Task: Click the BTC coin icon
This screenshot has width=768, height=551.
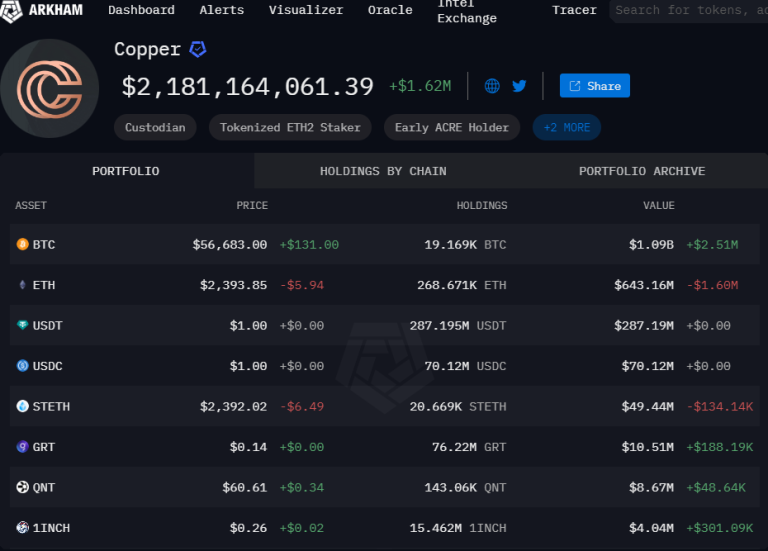Action: tap(22, 244)
